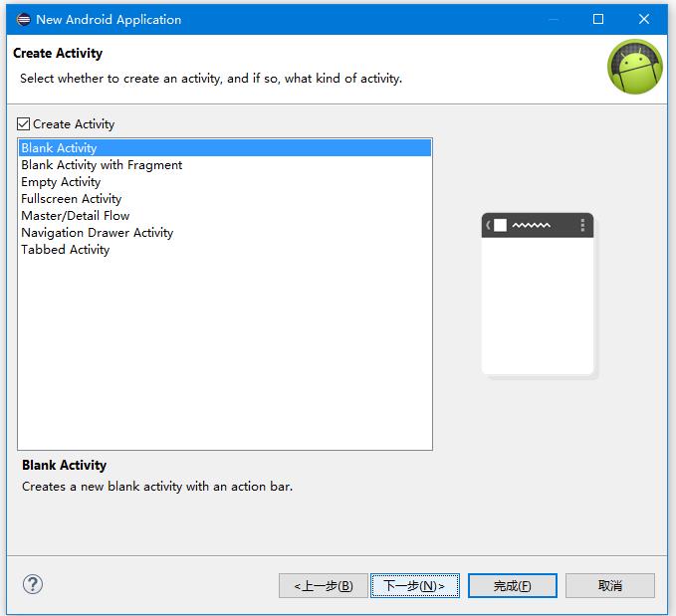Maximize the New Android Application window
This screenshot has height=616, width=676.
point(598,19)
